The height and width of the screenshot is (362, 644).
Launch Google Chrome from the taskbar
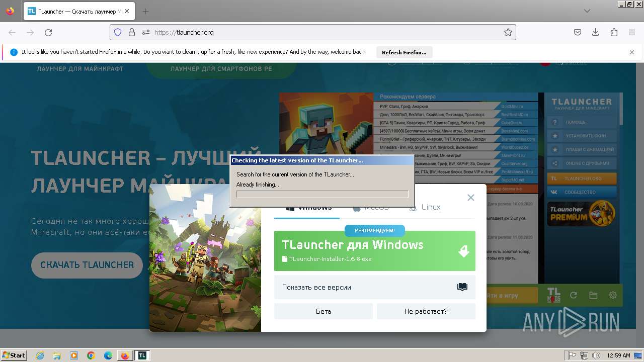click(91, 355)
